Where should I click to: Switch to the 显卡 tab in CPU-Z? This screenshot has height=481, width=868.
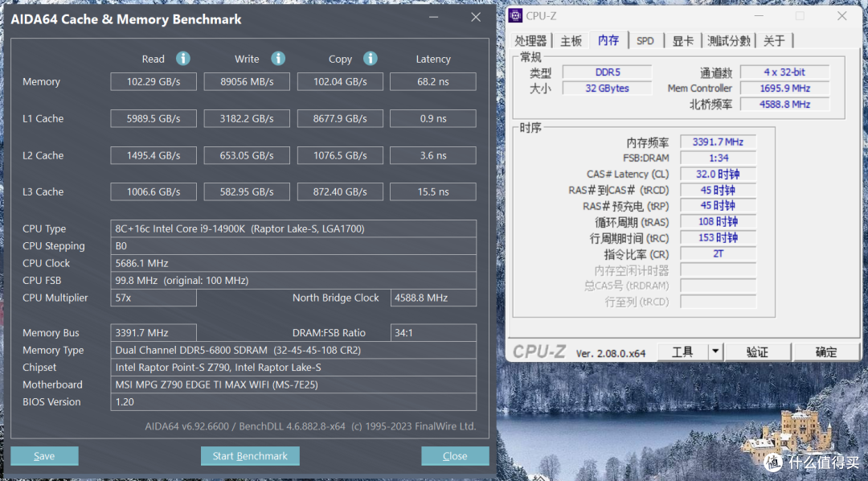(x=682, y=40)
